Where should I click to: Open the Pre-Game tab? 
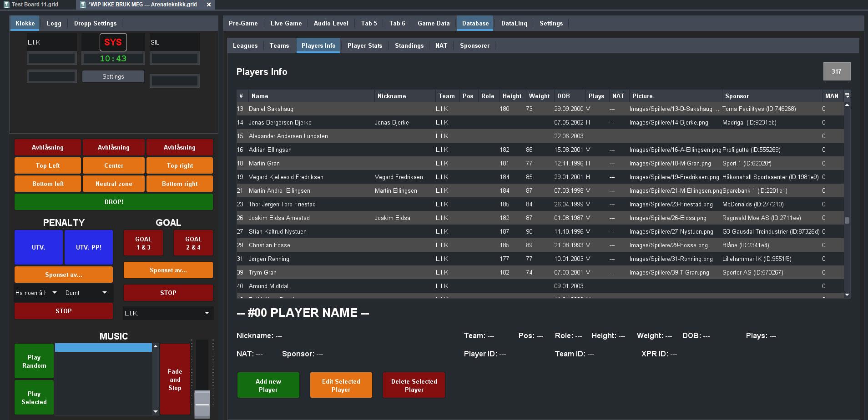click(x=243, y=23)
